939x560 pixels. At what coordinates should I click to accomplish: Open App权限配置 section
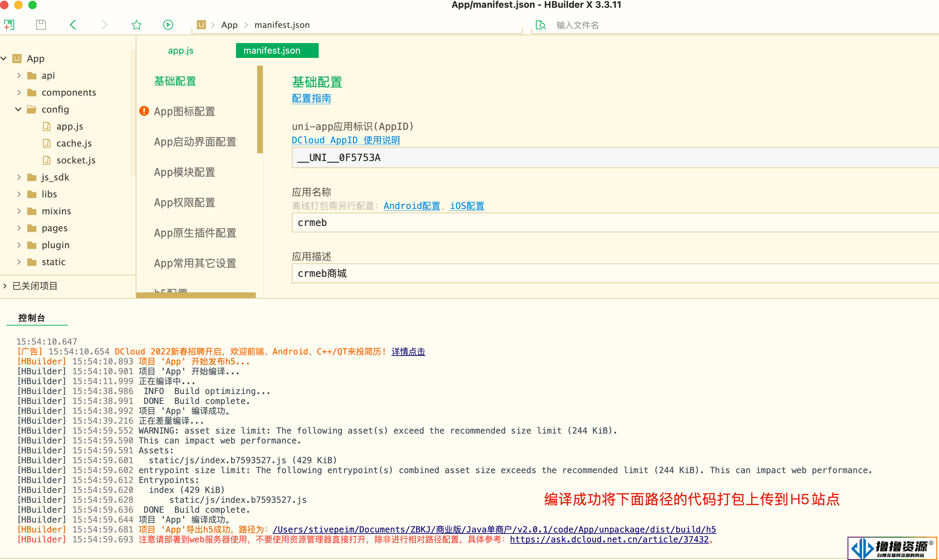(185, 203)
